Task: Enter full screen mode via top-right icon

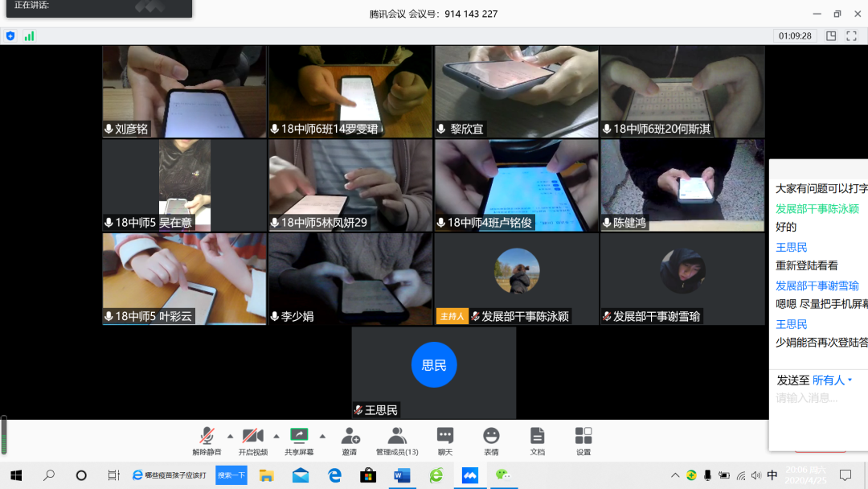Action: pos(853,36)
